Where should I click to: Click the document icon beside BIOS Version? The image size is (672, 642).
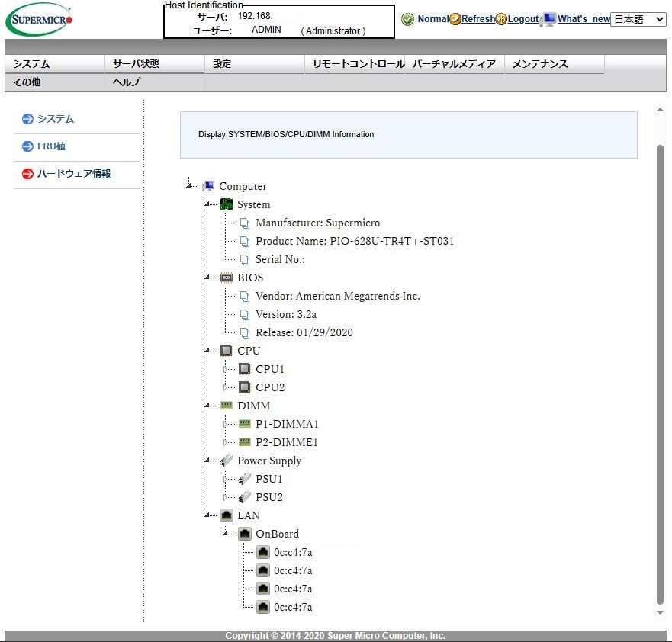point(245,314)
